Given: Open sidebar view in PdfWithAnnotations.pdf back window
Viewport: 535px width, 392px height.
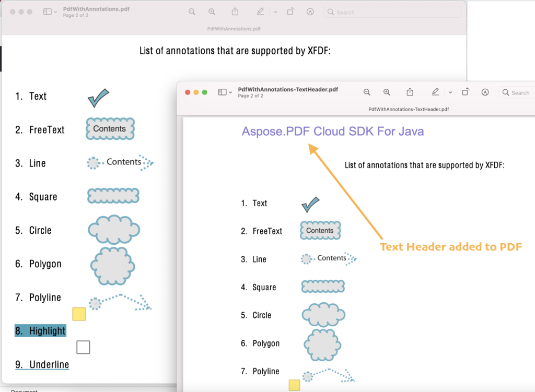Looking at the screenshot, I should [48, 12].
